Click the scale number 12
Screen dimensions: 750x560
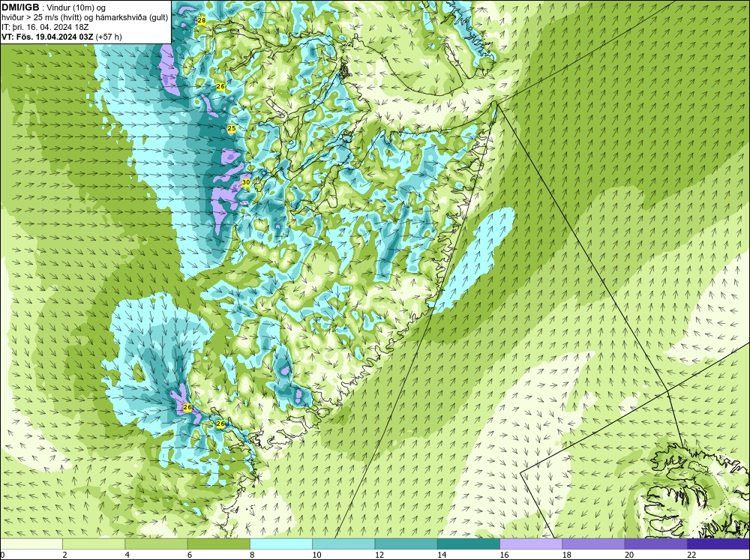379,555
